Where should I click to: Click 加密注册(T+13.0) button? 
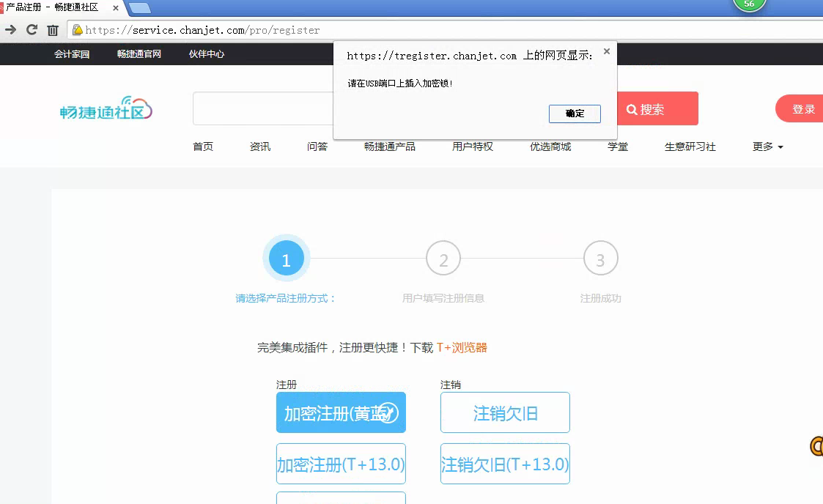coord(342,464)
